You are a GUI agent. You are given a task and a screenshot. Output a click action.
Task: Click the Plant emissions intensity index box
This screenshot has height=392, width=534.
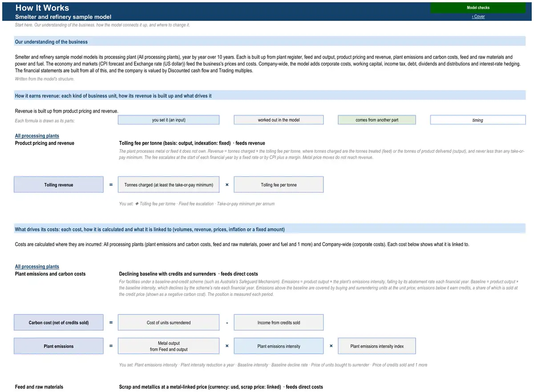pyautogui.click(x=377, y=346)
